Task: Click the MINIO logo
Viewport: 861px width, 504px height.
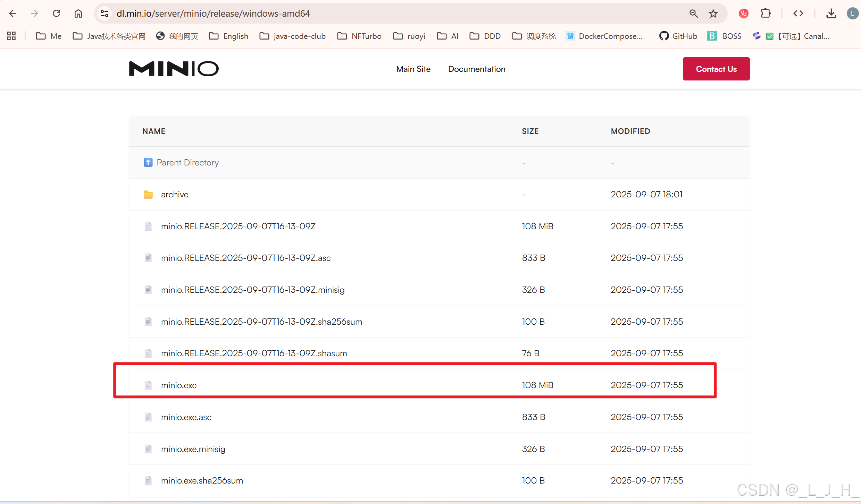Action: pyautogui.click(x=174, y=69)
